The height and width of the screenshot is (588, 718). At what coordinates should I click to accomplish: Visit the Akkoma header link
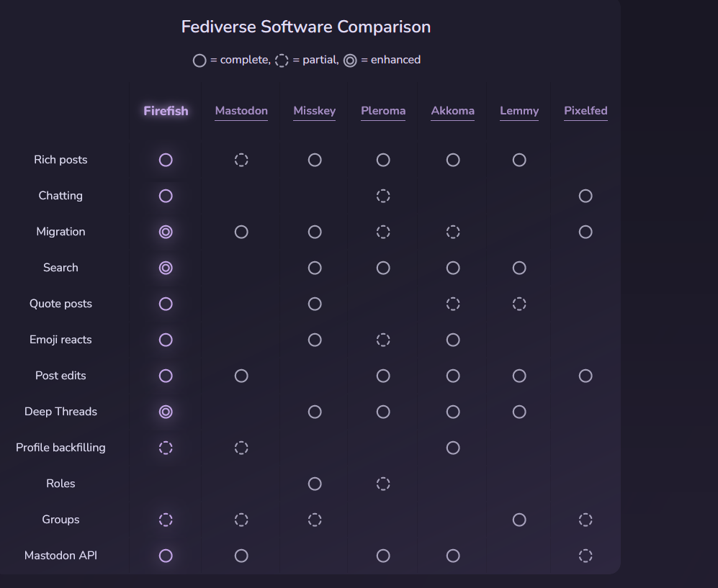[x=453, y=111]
